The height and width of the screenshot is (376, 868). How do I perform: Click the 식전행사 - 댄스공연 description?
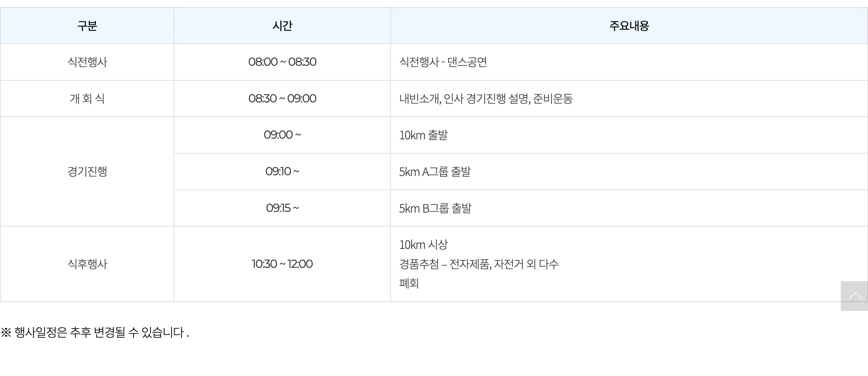point(443,62)
